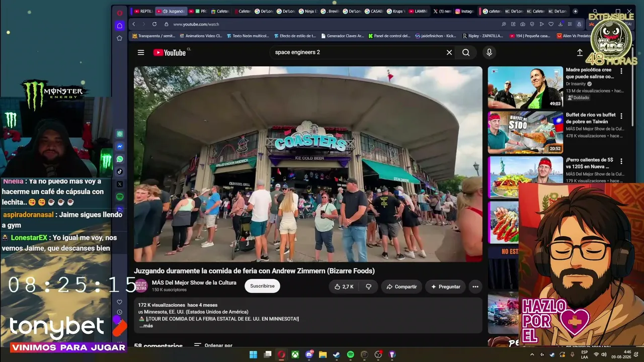Open the Opera sidebar history clock icon
This screenshot has height=362, width=644.
coord(119,312)
